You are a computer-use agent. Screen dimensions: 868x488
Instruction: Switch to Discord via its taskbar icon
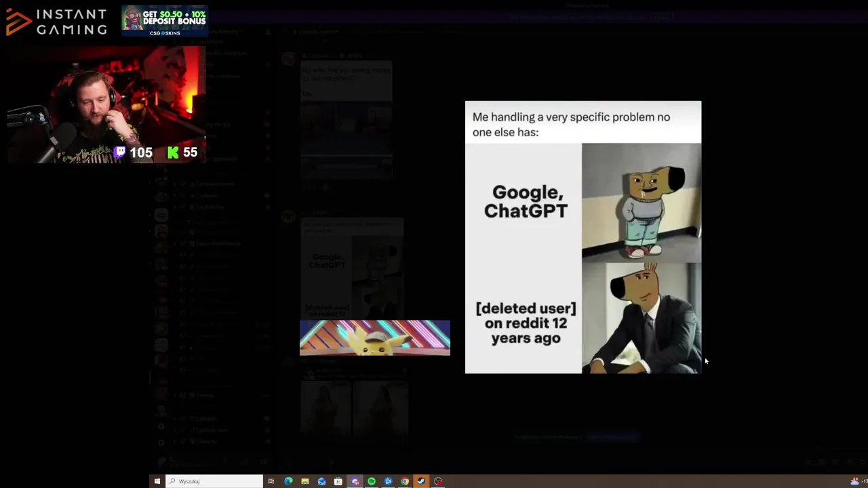[355, 481]
